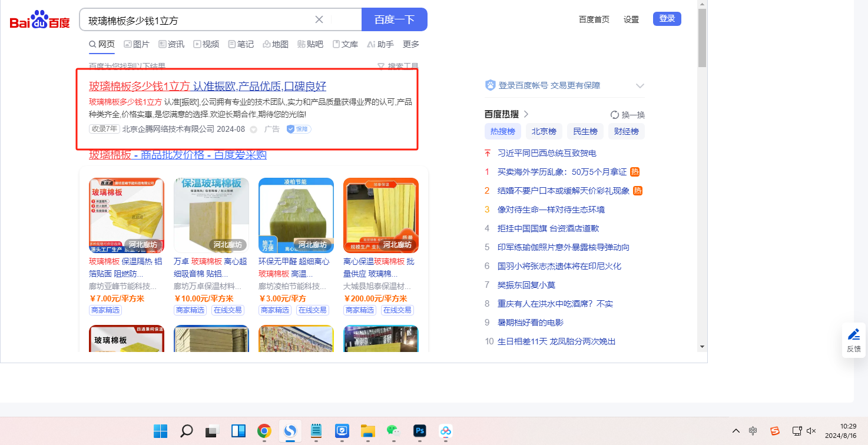Toggle the muted volume icon in system tray
868x445 pixels.
(x=811, y=431)
